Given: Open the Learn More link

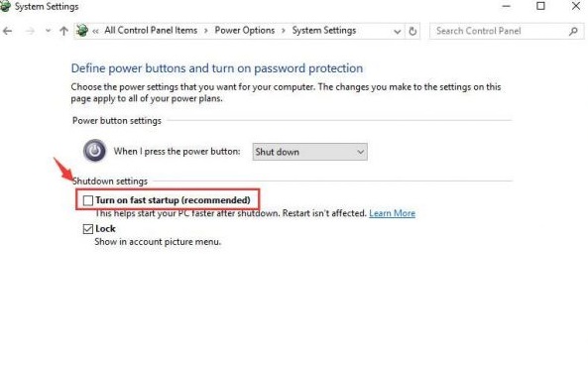Looking at the screenshot, I should 392,213.
